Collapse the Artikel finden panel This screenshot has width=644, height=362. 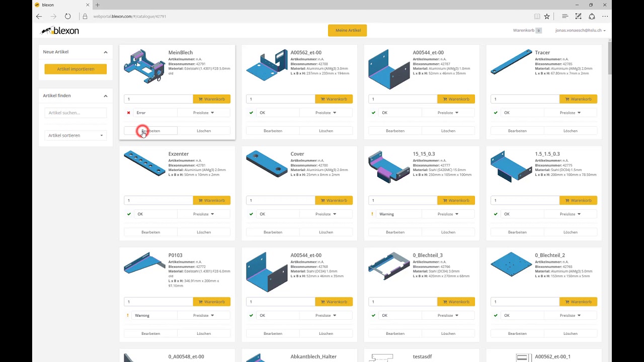tap(106, 96)
